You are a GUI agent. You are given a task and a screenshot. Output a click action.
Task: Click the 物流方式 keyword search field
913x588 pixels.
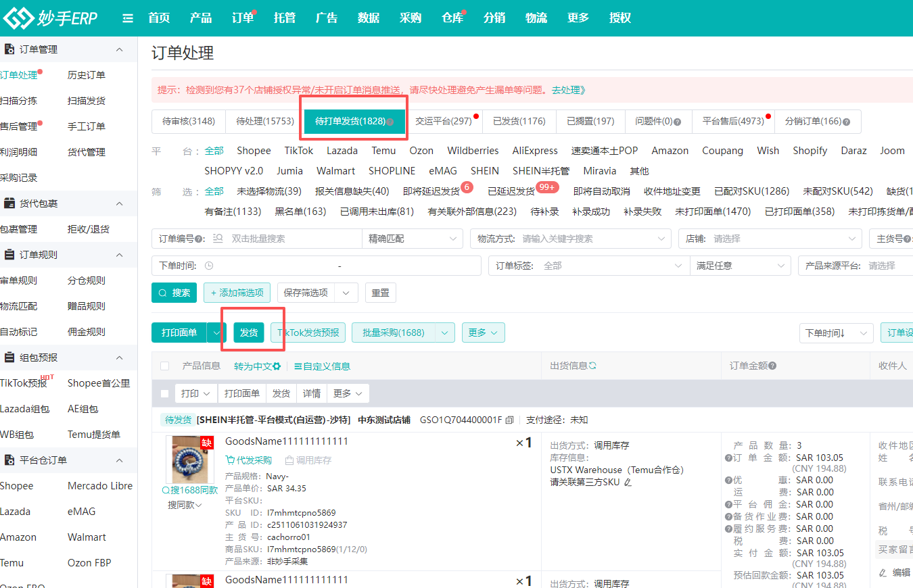[586, 239]
